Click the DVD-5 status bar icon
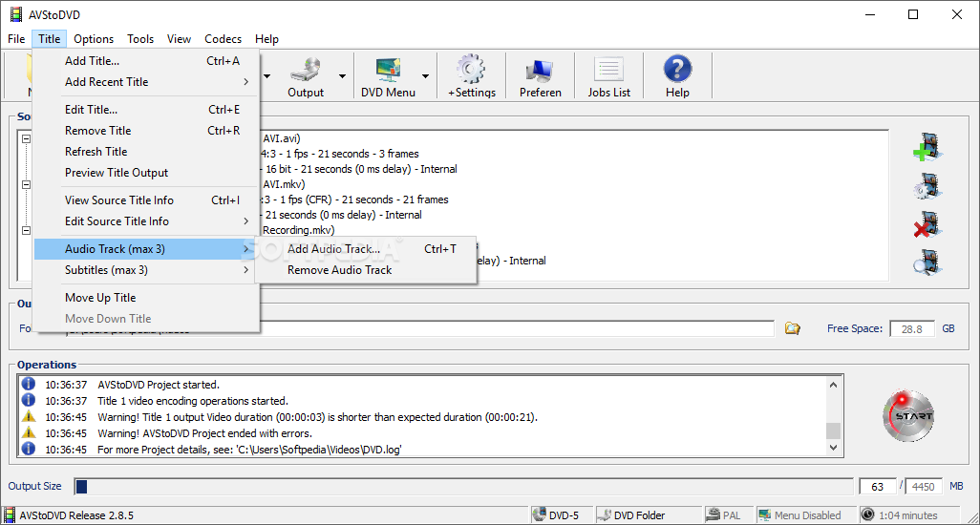 [x=539, y=515]
